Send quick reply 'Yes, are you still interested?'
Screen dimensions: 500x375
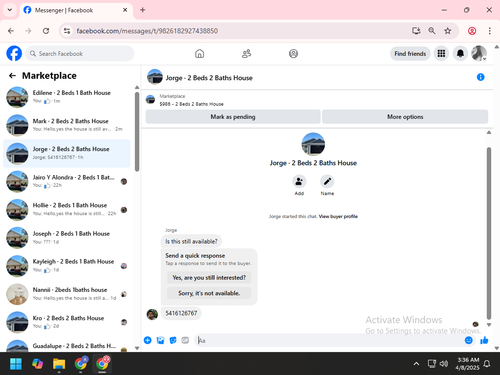tap(209, 277)
